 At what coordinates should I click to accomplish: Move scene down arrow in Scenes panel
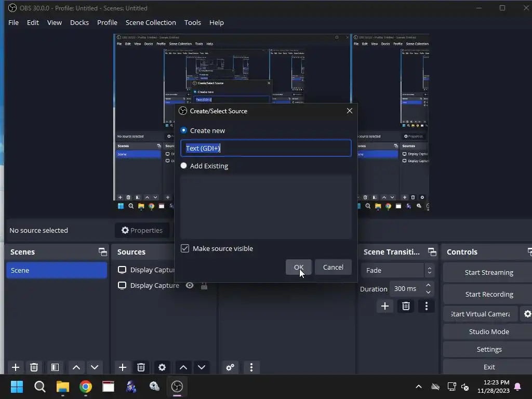point(95,367)
